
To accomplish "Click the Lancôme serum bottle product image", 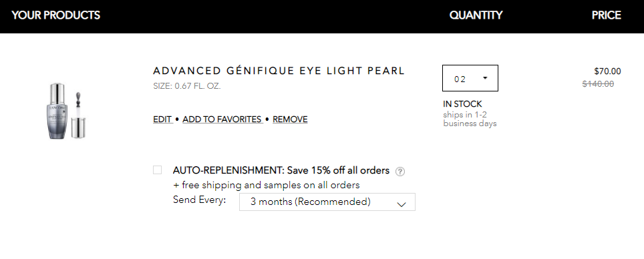I will (x=66, y=110).
